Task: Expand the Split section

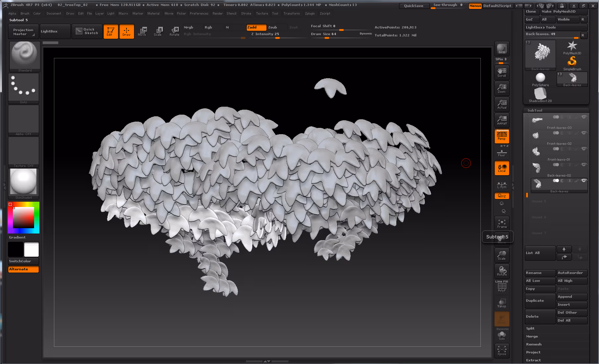Action: (x=530, y=329)
